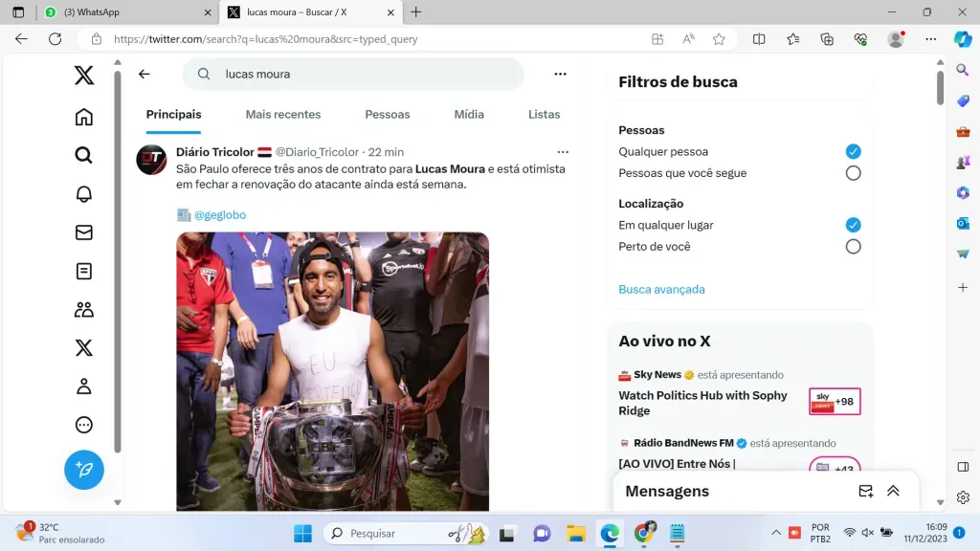980x551 pixels.
Task: Click the back arrow beside search box
Action: [x=145, y=74]
